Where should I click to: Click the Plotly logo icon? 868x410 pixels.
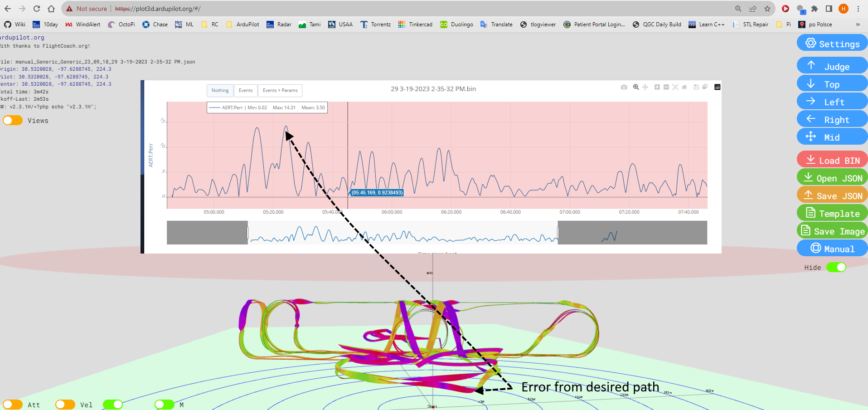pos(717,87)
